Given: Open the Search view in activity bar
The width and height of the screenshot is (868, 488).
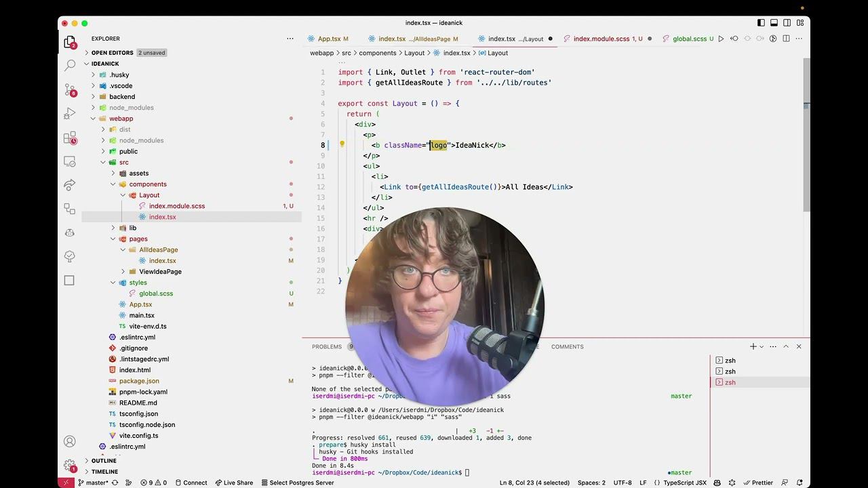Looking at the screenshot, I should pos(69,65).
